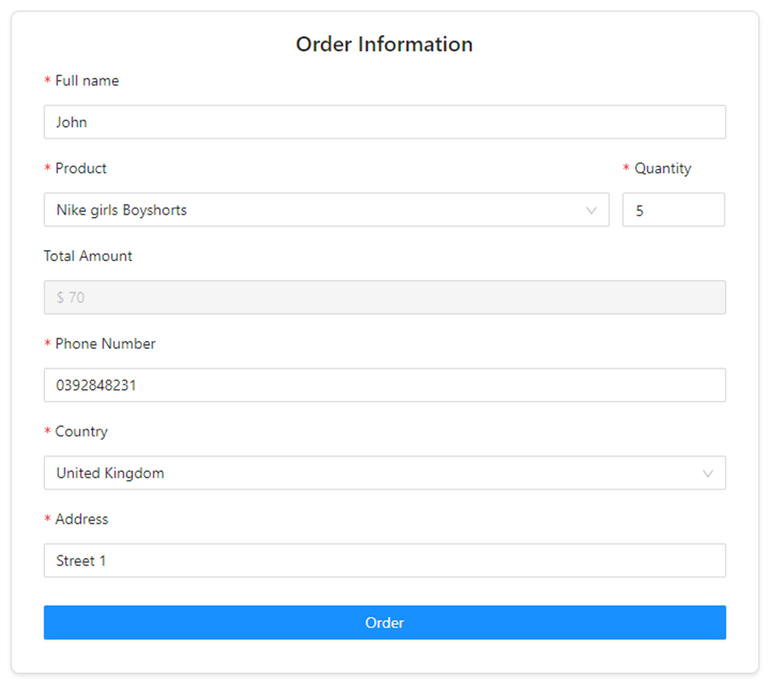Click the Nike girls Boyshorts selection
Screen dimensions: 784x692
(x=119, y=210)
